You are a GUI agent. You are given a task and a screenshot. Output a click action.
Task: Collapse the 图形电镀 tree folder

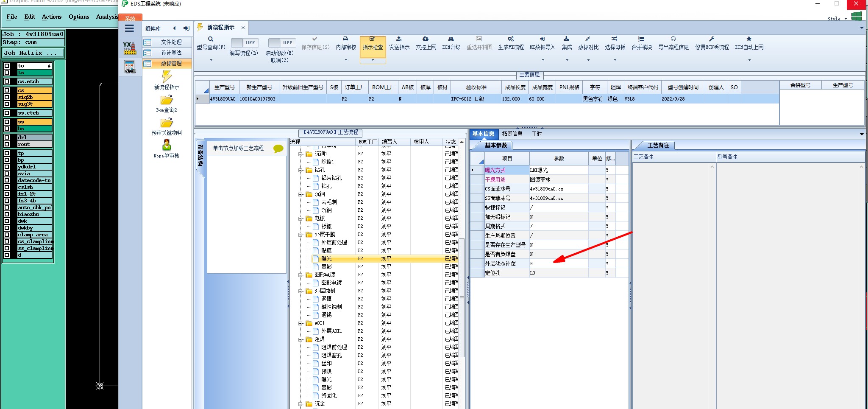[x=300, y=275]
